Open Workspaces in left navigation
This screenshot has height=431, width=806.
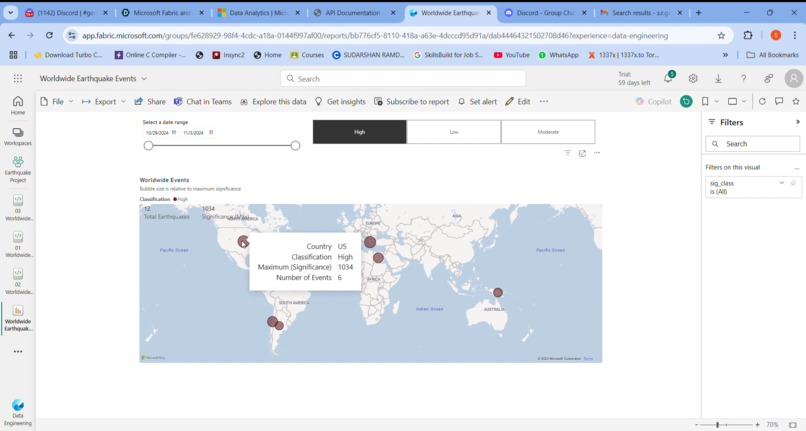(x=17, y=136)
